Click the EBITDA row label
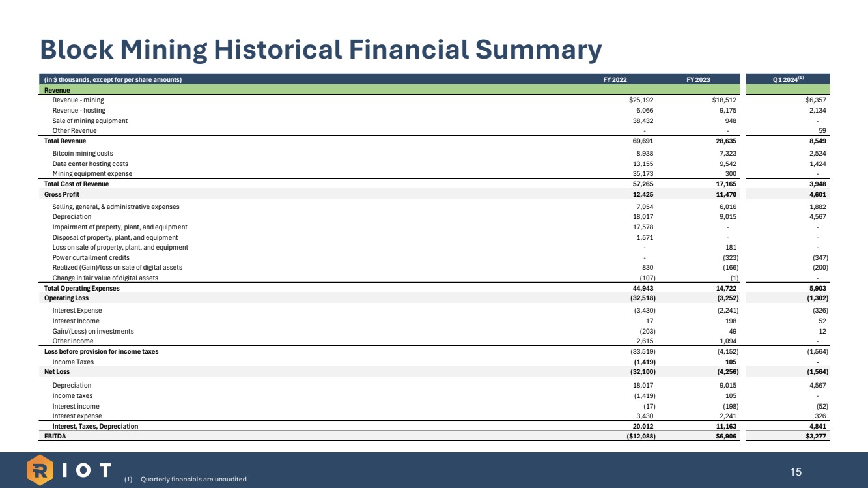868x488 pixels. coord(55,436)
